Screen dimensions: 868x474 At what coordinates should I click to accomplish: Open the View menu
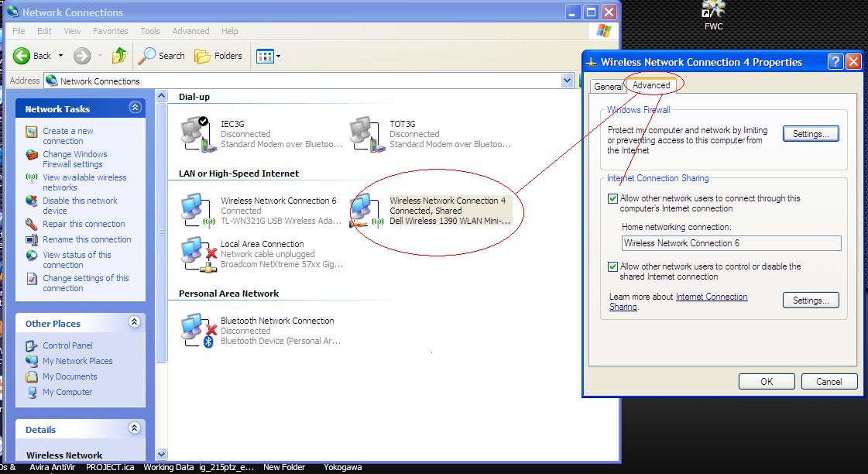72,31
